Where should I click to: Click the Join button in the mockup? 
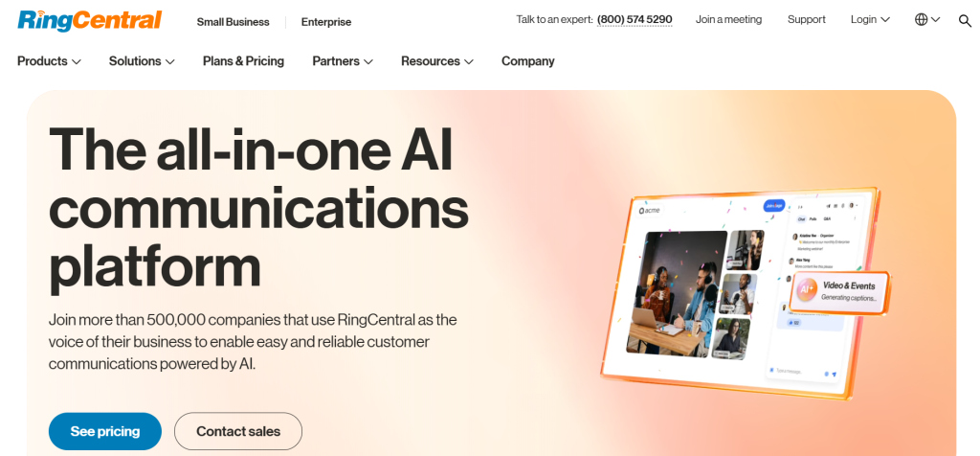pos(773,206)
